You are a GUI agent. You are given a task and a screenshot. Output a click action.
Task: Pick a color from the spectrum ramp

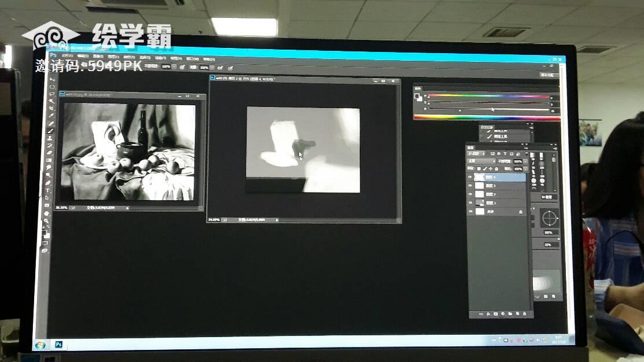click(487, 118)
